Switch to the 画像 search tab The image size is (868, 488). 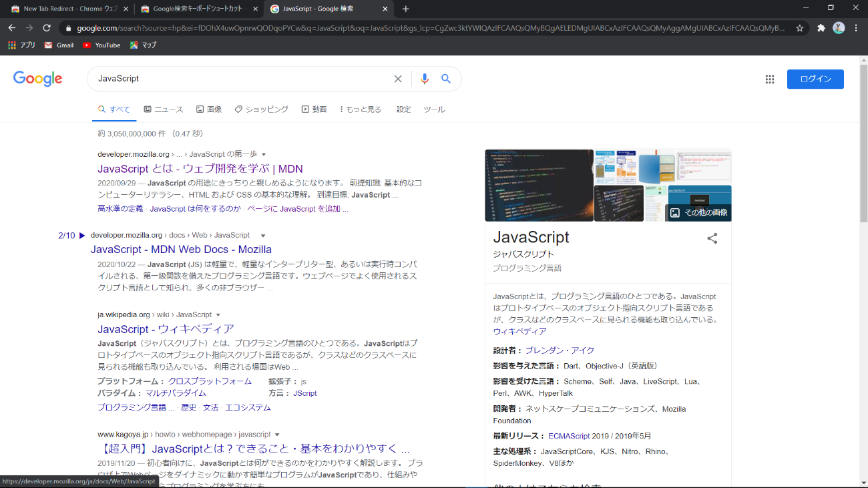click(x=209, y=109)
